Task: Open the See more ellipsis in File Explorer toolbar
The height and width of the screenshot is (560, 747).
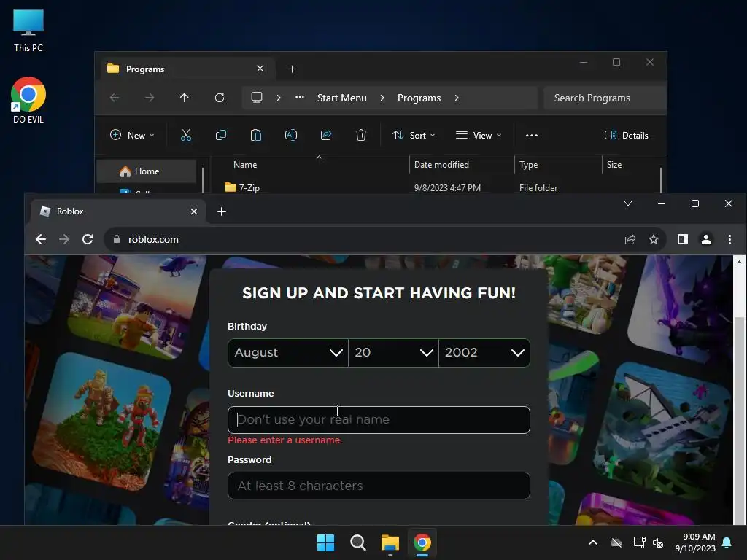Action: [532, 135]
